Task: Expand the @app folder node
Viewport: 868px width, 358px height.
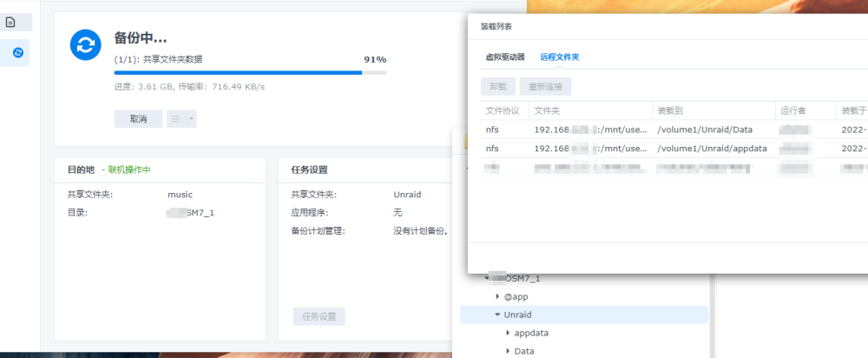Action: tap(497, 296)
